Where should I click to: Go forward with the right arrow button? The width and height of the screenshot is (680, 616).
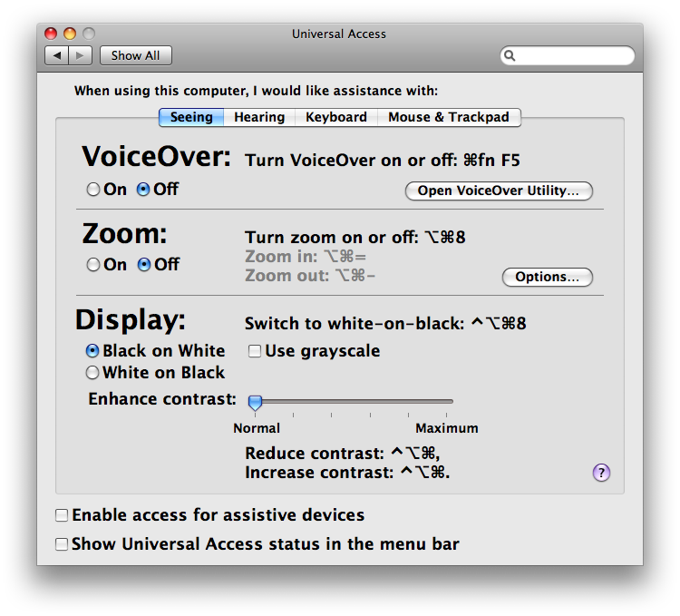point(80,55)
